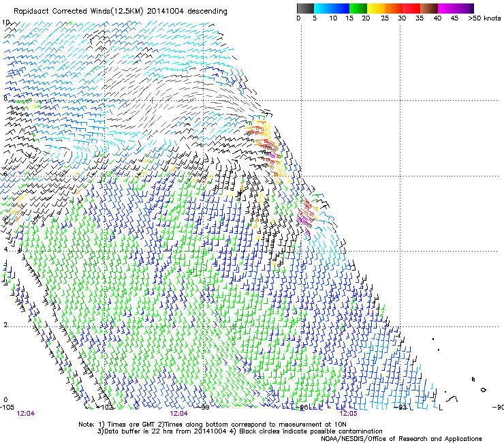Click the legend value "15"
Image resolution: width=504 pixels, height=443 pixels.
coord(349,18)
